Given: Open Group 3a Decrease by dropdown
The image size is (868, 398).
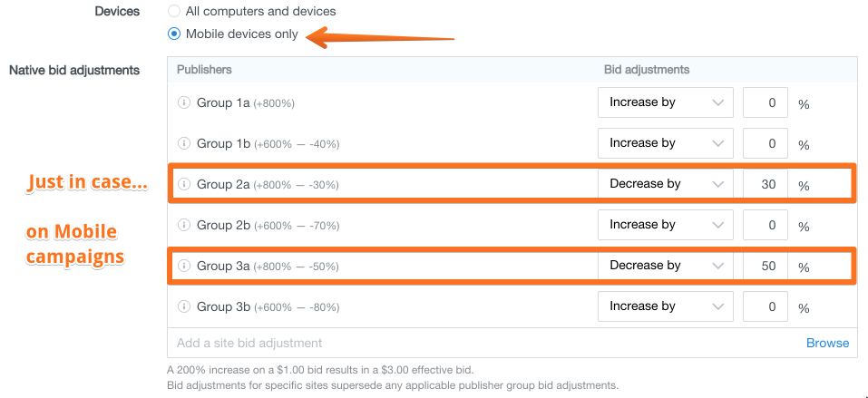Looking at the screenshot, I should 666,266.
